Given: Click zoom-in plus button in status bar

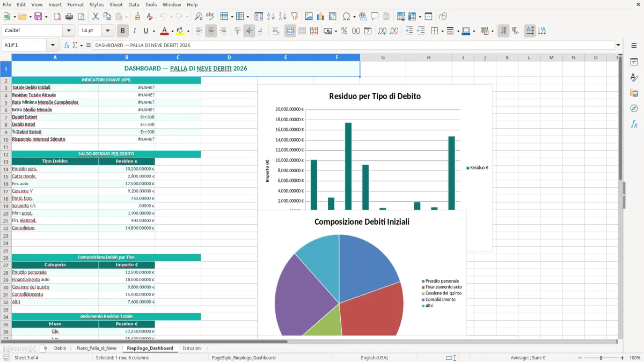Looking at the screenshot, I should pyautogui.click(x=622, y=358).
